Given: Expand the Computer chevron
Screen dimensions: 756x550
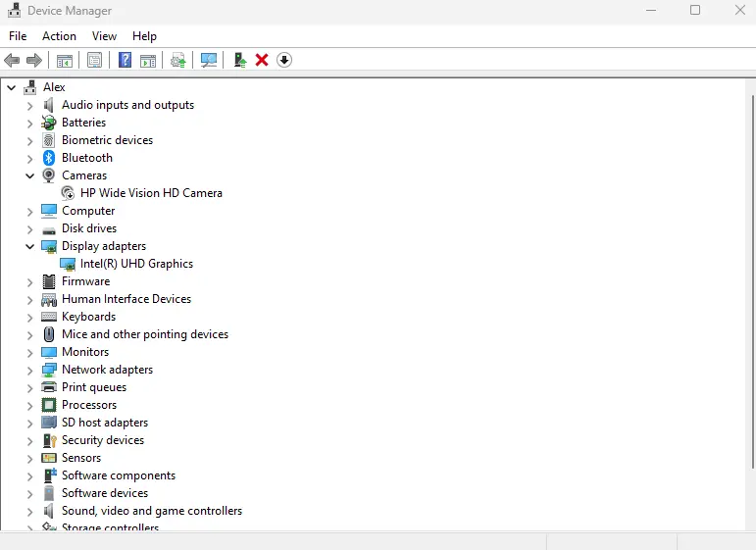Looking at the screenshot, I should coord(29,211).
